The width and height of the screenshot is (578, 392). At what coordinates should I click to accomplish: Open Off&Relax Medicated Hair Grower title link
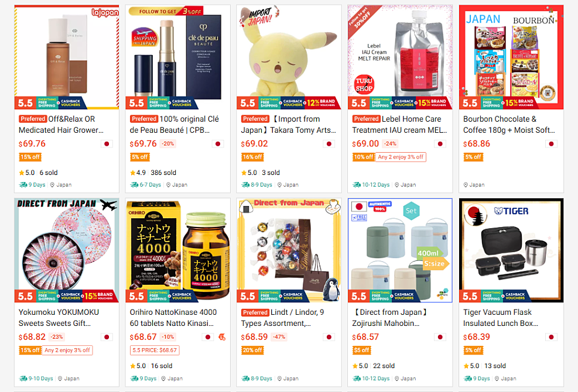click(61, 125)
